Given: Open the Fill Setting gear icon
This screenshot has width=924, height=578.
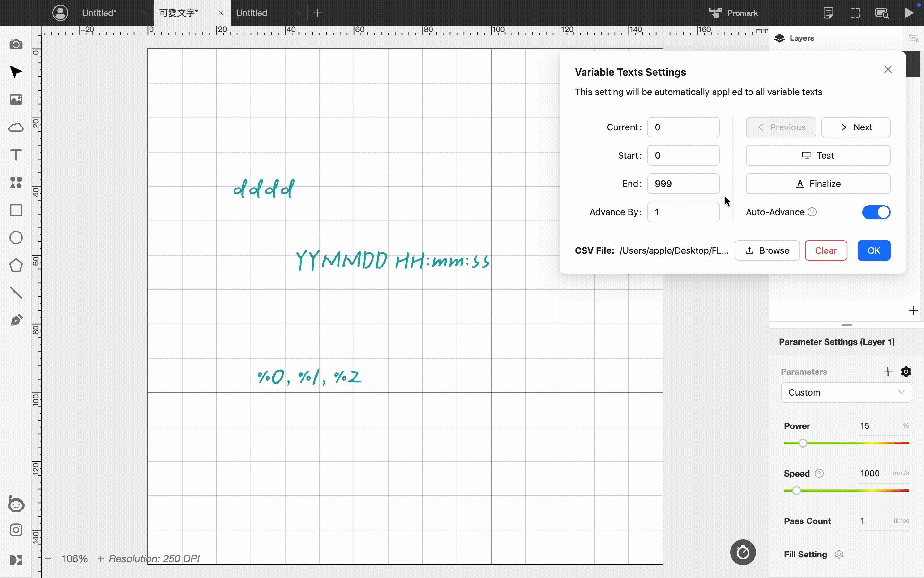Looking at the screenshot, I should point(839,554).
